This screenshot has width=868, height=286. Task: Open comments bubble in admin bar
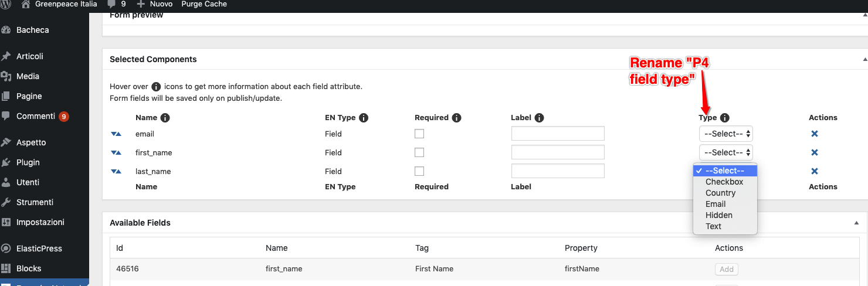117,4
